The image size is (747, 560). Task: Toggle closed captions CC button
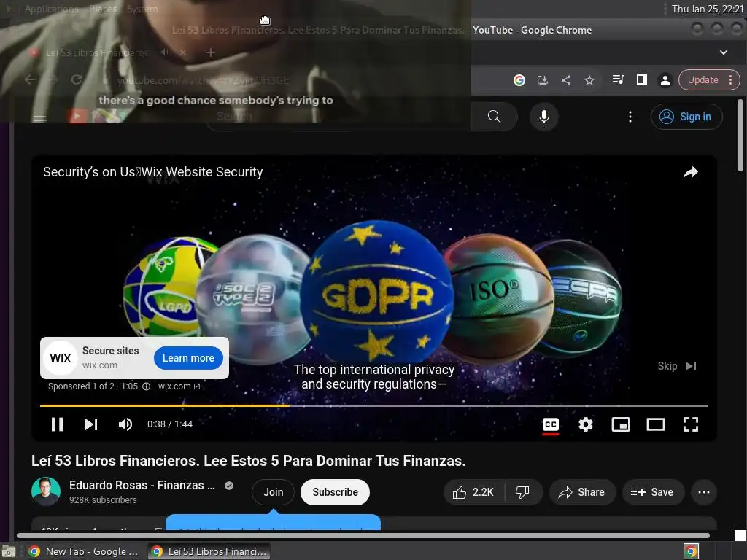click(x=550, y=424)
